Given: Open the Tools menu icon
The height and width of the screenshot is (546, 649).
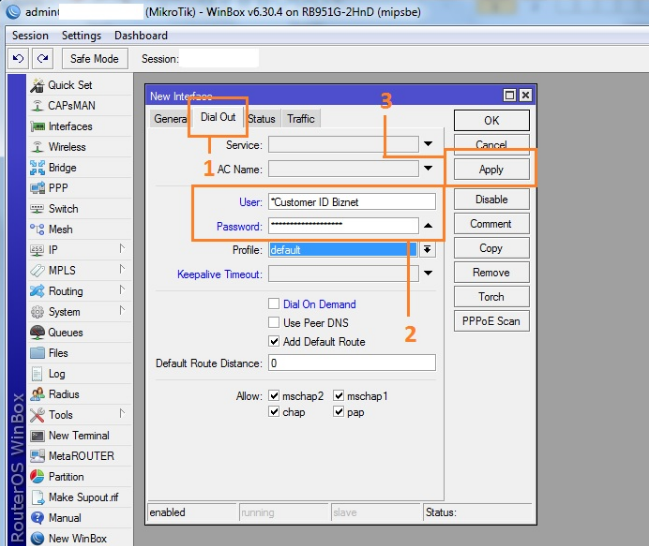Looking at the screenshot, I should tap(37, 415).
